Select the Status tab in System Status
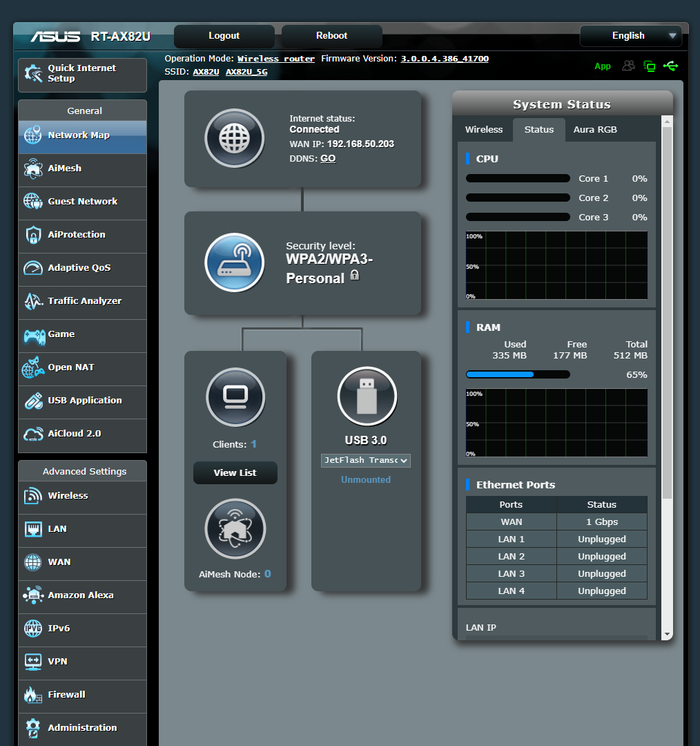Viewport: 700px width, 746px height. (538, 129)
